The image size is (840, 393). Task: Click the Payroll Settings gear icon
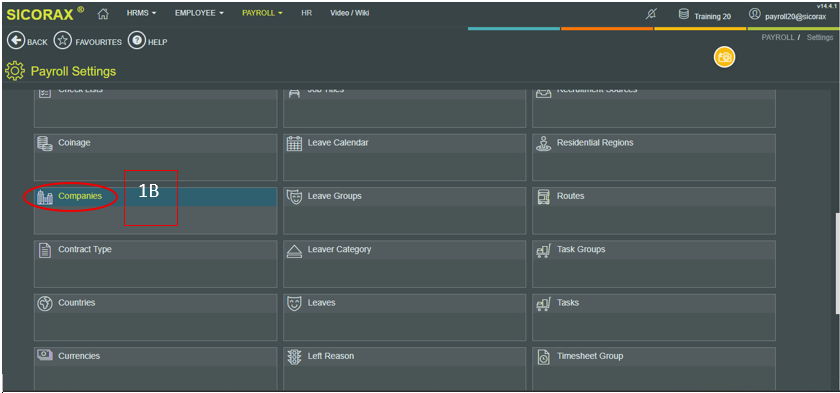(14, 71)
